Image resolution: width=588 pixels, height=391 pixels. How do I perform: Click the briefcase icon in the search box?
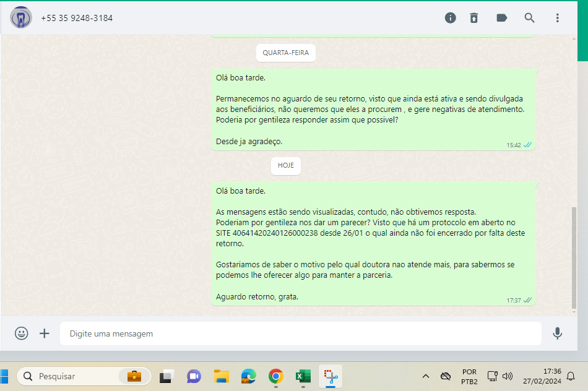tap(134, 376)
